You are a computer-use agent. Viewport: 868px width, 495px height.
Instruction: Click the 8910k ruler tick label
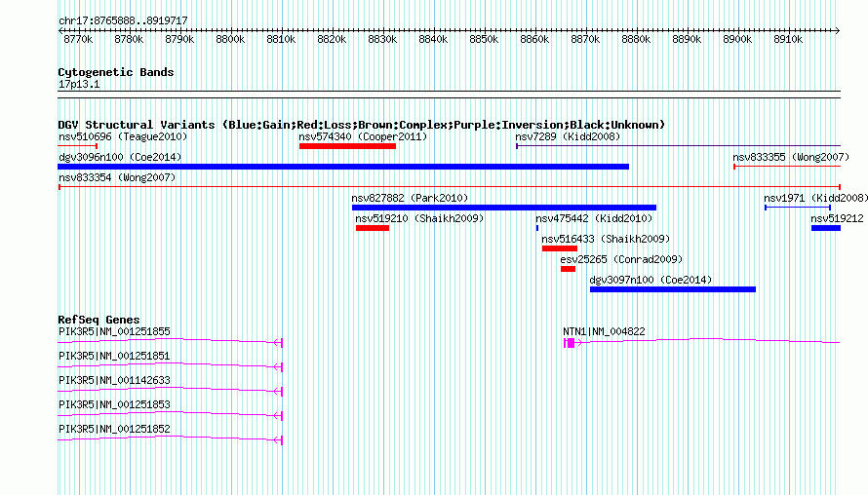tap(788, 39)
